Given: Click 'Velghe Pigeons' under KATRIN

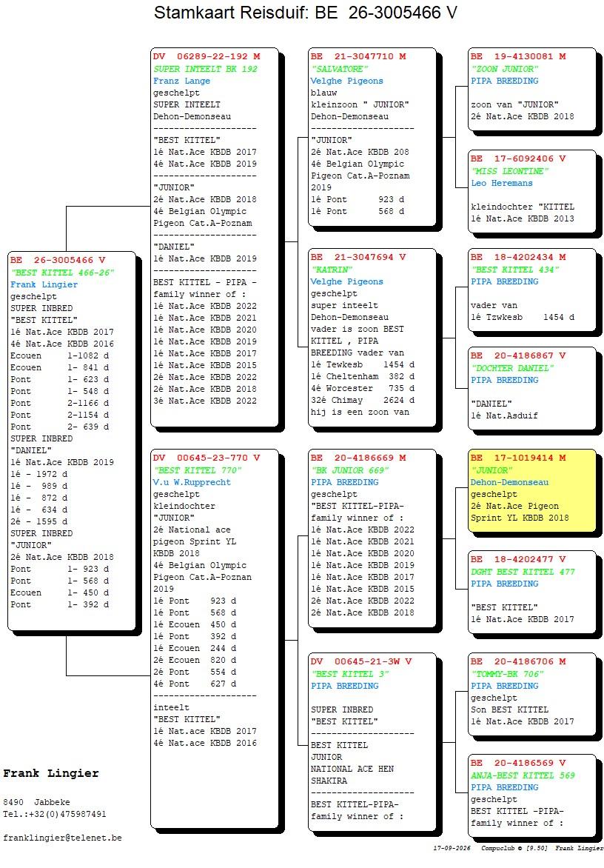Looking at the screenshot, I should tap(347, 281).
